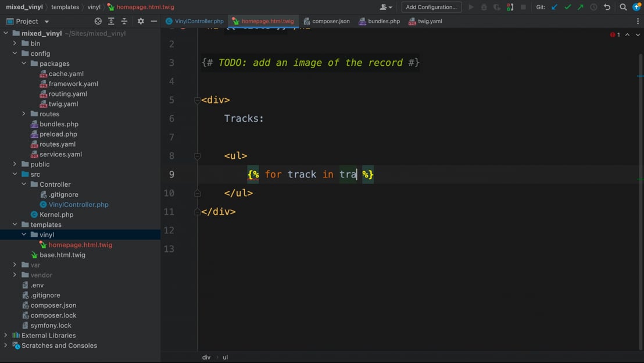The width and height of the screenshot is (644, 363).
Task: Click the rollback undo arrow icon
Action: [607, 7]
